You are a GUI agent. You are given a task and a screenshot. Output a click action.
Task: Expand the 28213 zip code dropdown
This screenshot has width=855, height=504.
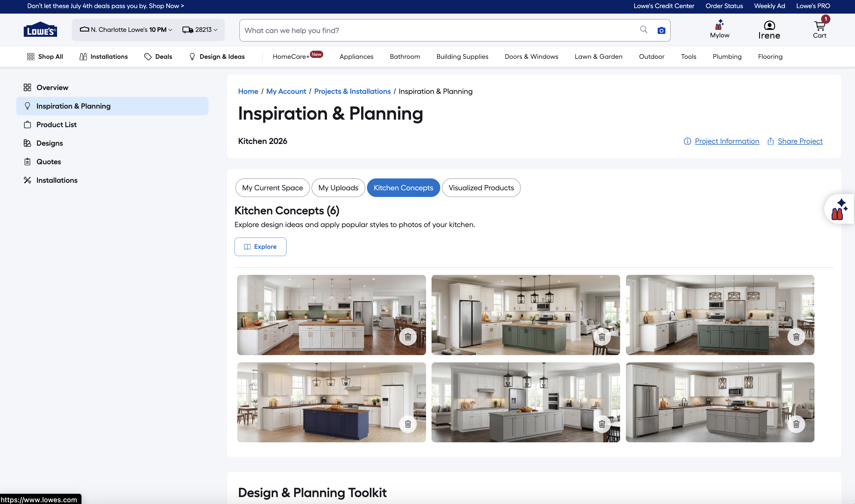[200, 30]
